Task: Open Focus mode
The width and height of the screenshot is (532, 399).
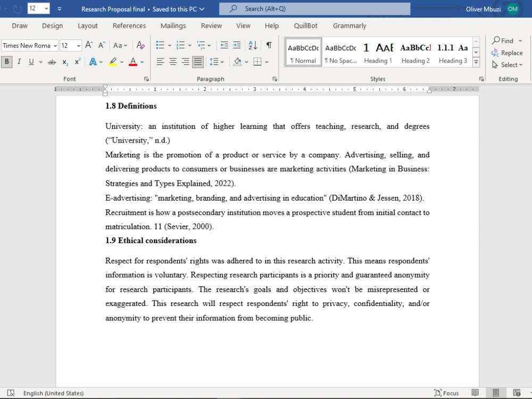Action: point(446,393)
